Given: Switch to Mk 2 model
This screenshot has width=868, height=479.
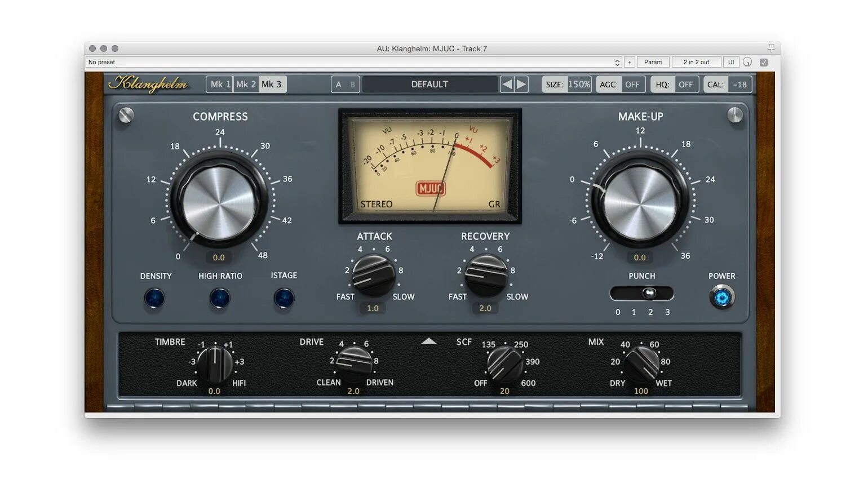Looking at the screenshot, I should coord(246,84).
